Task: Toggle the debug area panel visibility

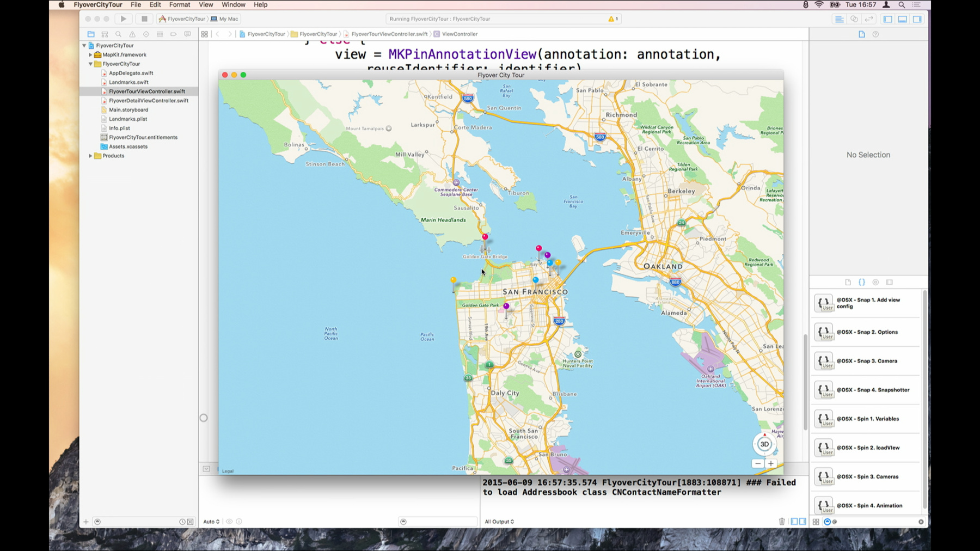Action: coord(902,19)
